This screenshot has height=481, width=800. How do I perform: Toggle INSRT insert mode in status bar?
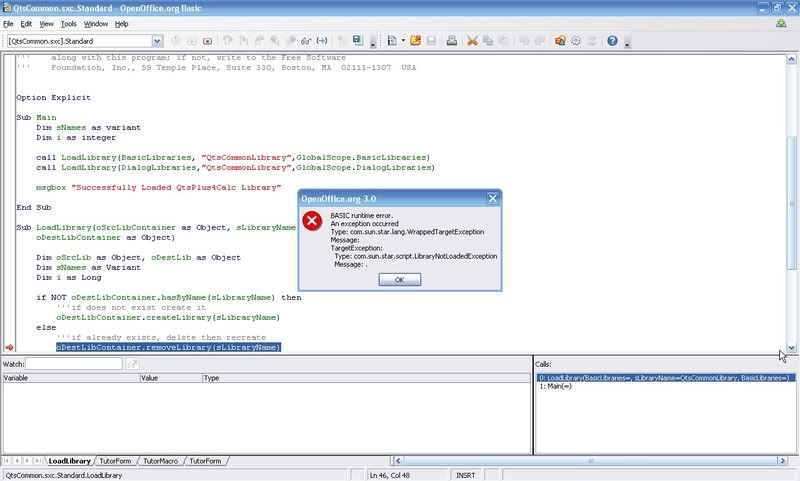(466, 475)
